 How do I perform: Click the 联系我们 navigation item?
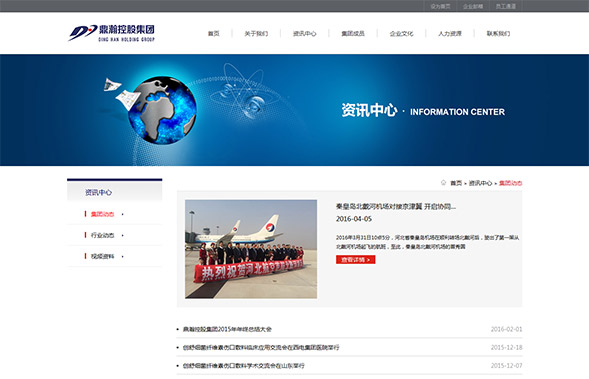tap(498, 33)
